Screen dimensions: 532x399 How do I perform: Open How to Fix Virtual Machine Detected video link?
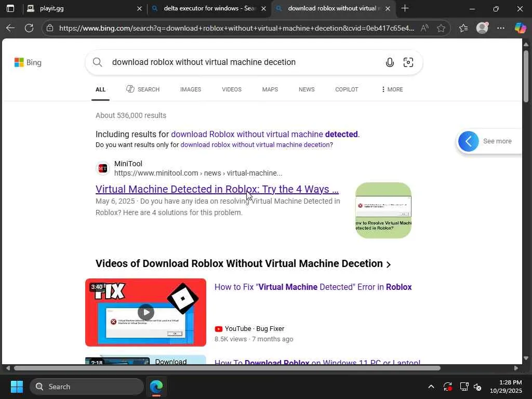tap(313, 287)
